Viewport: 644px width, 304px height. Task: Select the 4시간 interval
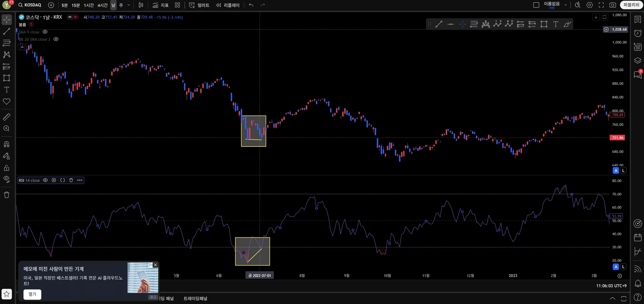(103, 5)
